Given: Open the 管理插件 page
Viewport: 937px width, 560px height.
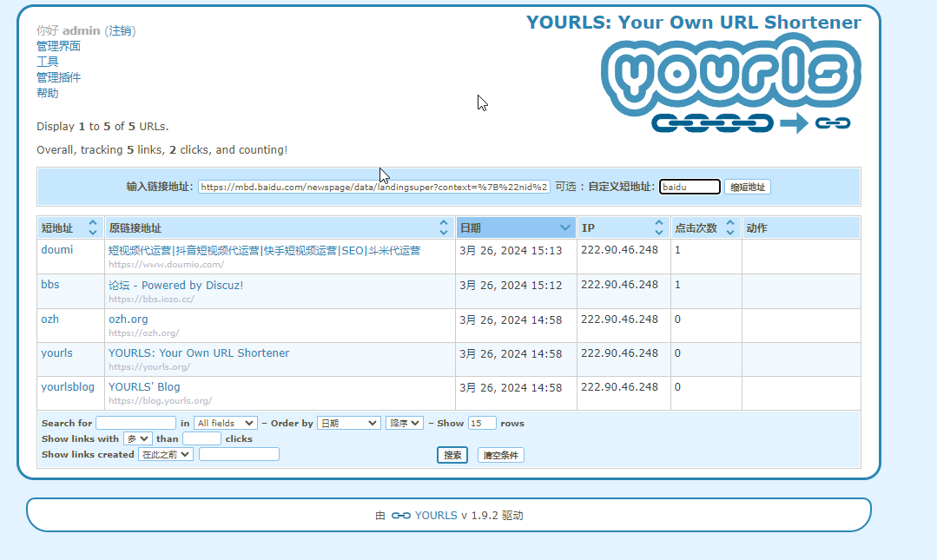Looking at the screenshot, I should point(58,77).
